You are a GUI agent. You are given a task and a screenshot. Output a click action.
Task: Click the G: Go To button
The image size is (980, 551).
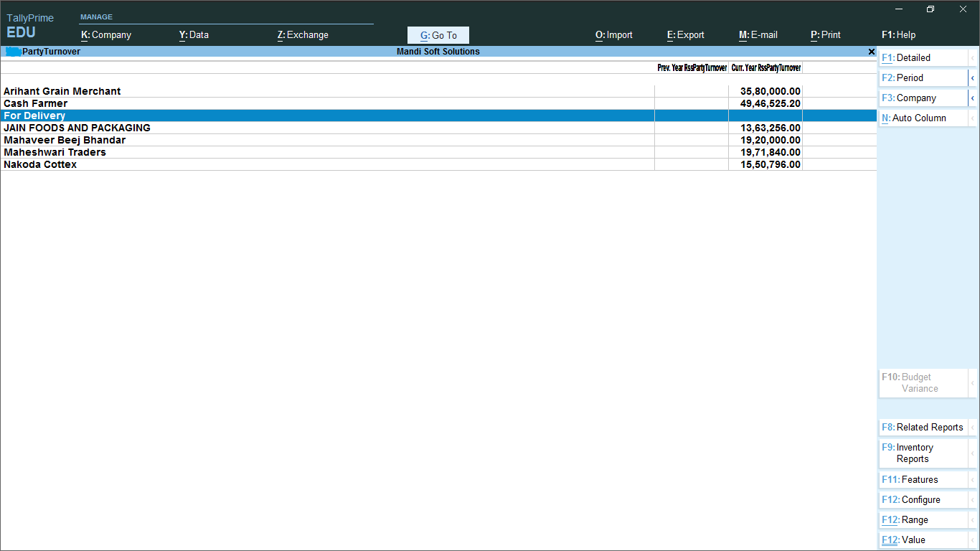click(438, 35)
